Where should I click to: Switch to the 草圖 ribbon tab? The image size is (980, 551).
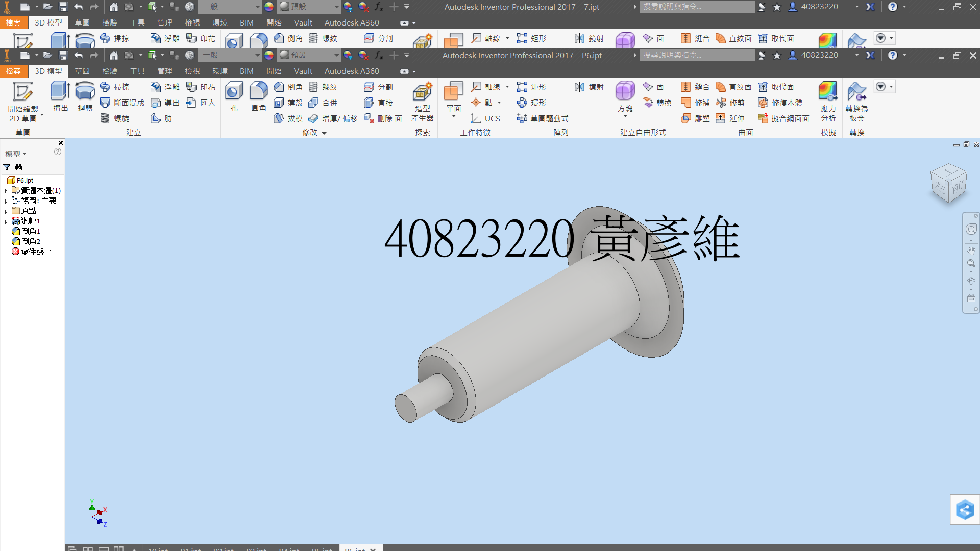click(x=82, y=71)
